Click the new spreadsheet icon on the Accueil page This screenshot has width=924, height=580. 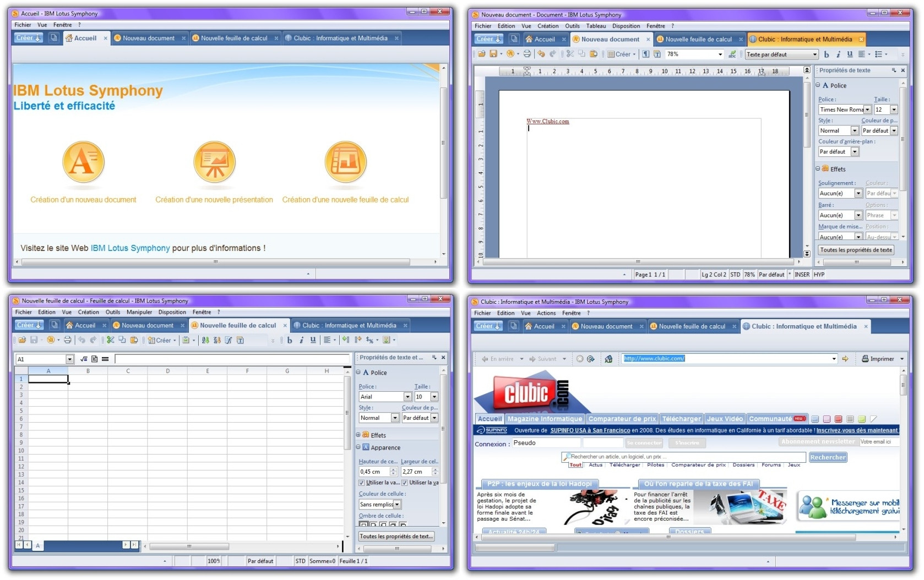(345, 163)
